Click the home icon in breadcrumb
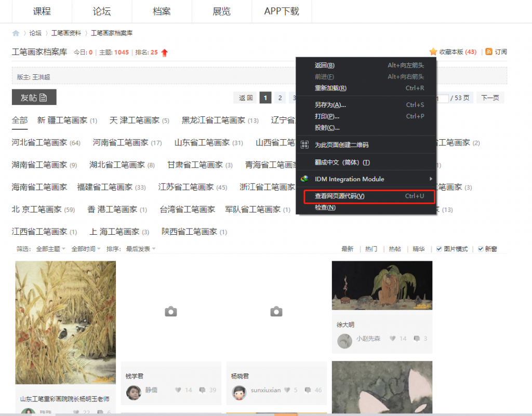The width and height of the screenshot is (532, 416). coord(16,33)
